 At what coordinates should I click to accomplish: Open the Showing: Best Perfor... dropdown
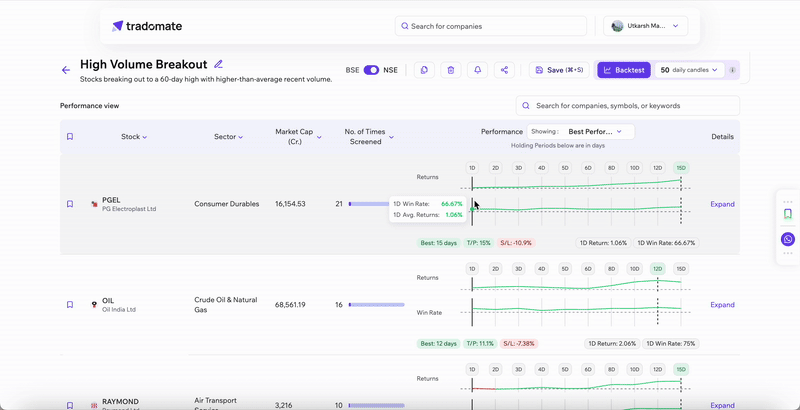(581, 132)
